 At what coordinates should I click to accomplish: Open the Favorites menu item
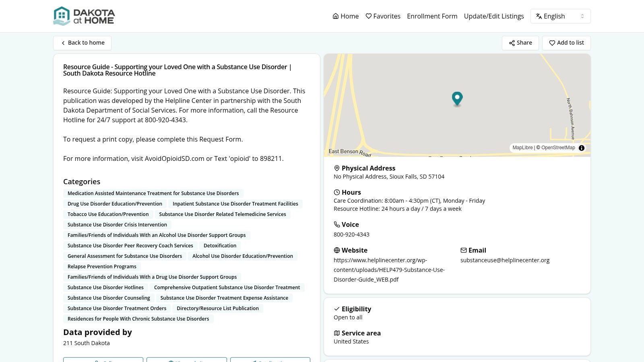pyautogui.click(x=383, y=16)
